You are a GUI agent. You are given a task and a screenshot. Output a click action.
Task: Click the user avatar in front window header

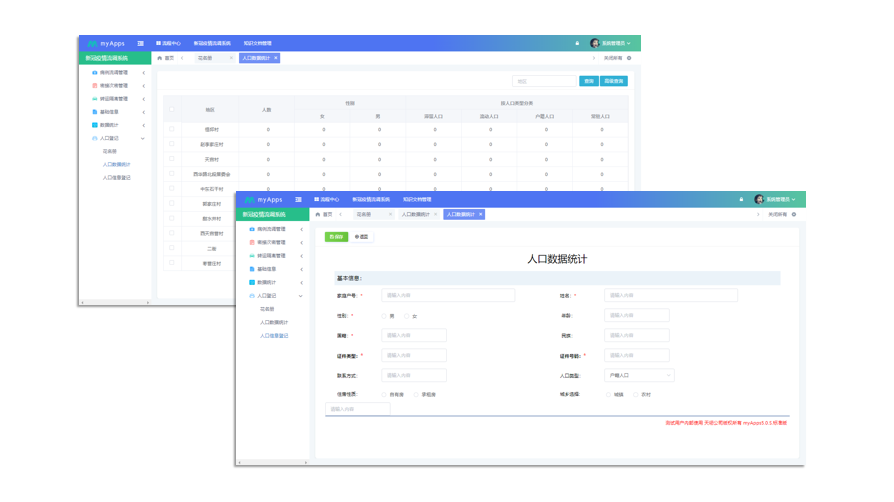pos(759,200)
